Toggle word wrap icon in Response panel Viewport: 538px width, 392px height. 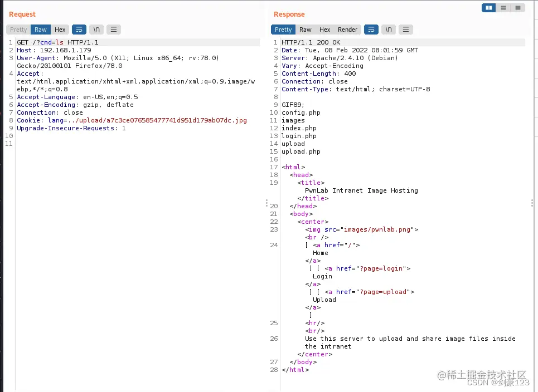[x=371, y=30]
